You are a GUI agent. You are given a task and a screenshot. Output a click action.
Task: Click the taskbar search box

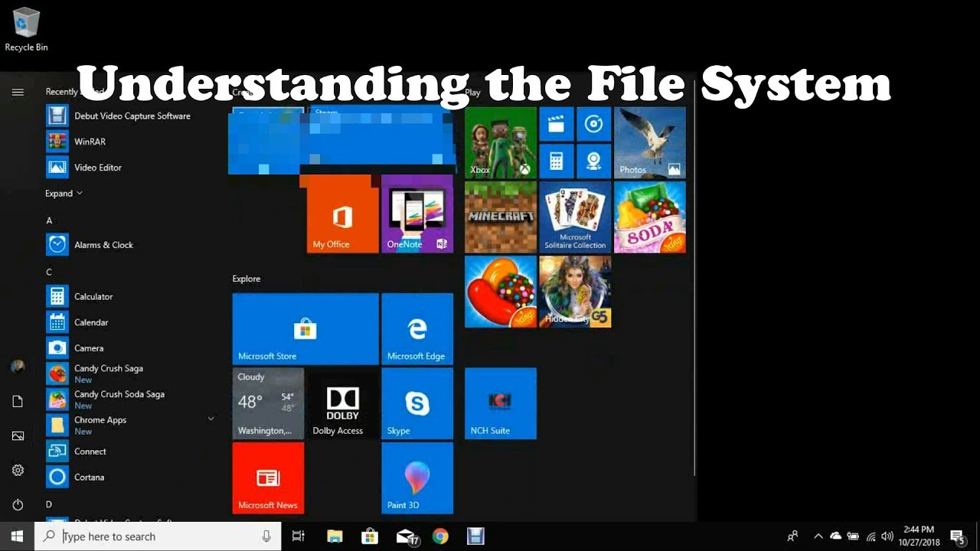point(158,536)
